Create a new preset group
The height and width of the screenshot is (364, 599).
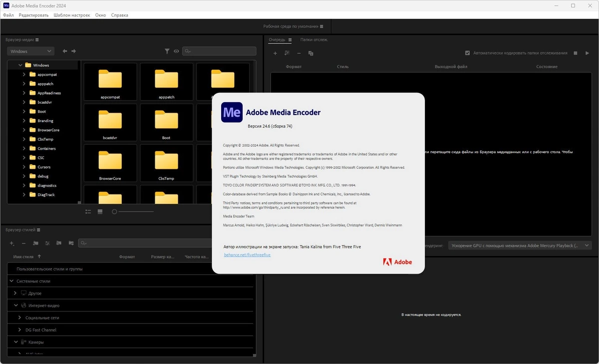point(35,243)
